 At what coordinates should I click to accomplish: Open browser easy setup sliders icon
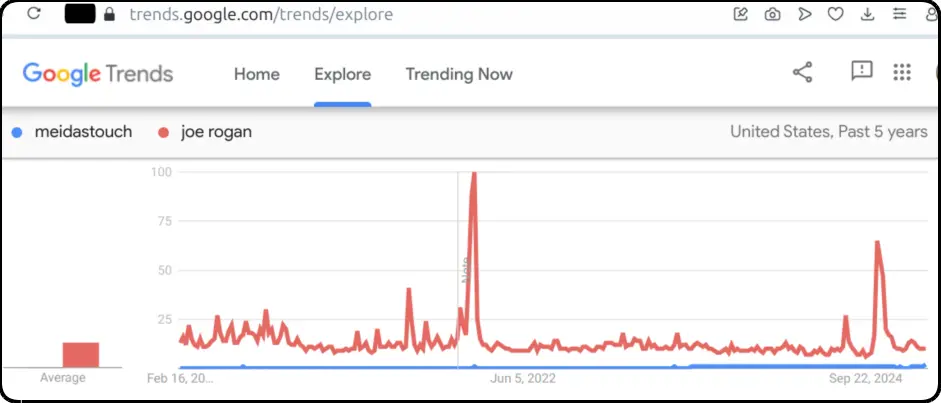[899, 14]
